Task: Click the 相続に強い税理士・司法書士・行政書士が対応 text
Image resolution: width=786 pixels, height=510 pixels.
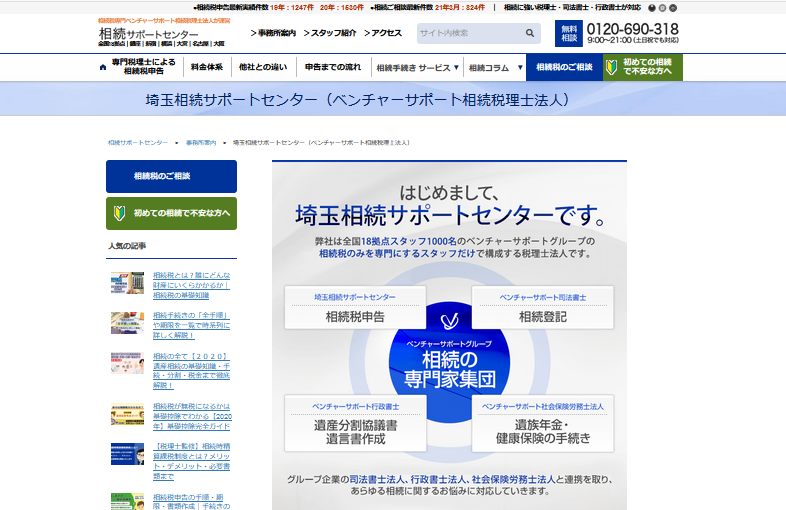Action: point(572,8)
